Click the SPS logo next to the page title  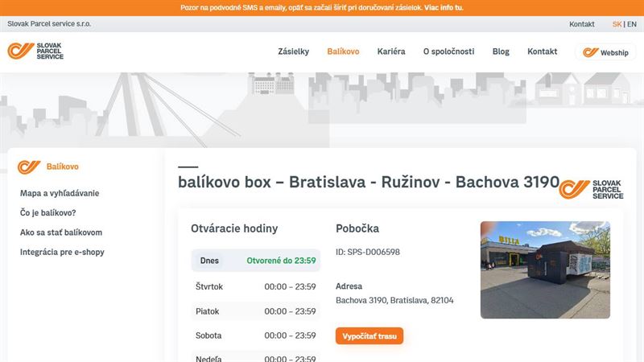pyautogui.click(x=592, y=189)
